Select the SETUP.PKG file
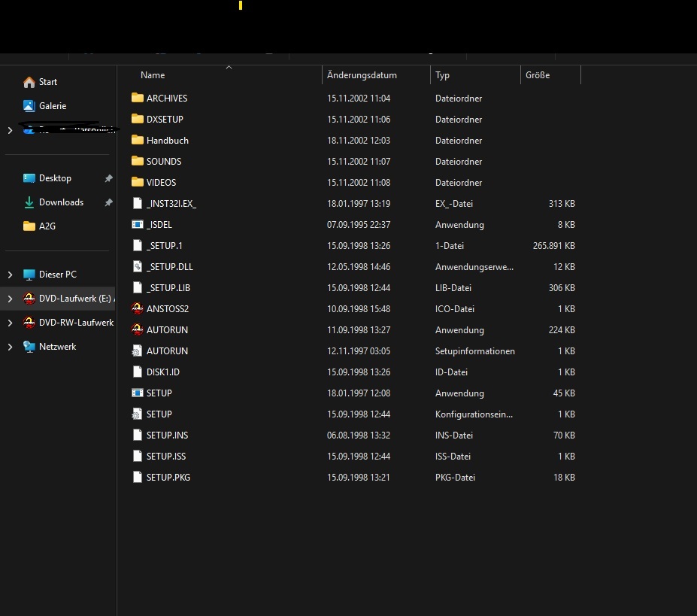The image size is (697, 616). click(x=168, y=478)
